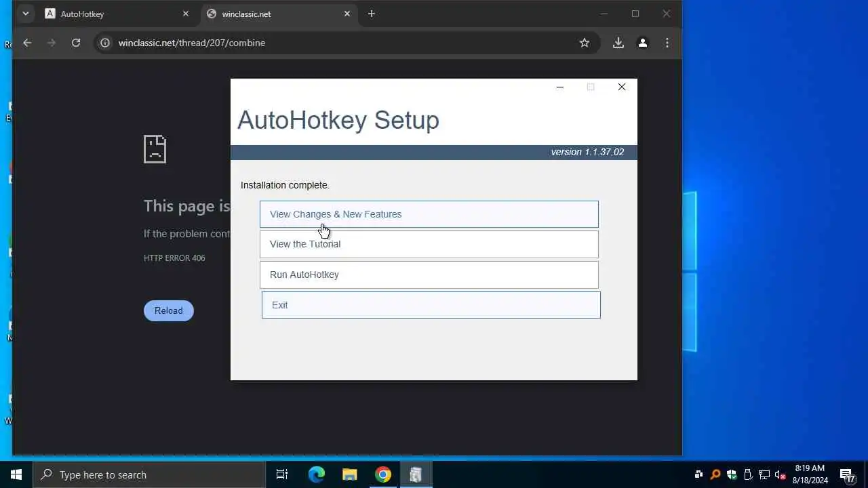Open the Windows Start menu

pyautogui.click(x=16, y=474)
